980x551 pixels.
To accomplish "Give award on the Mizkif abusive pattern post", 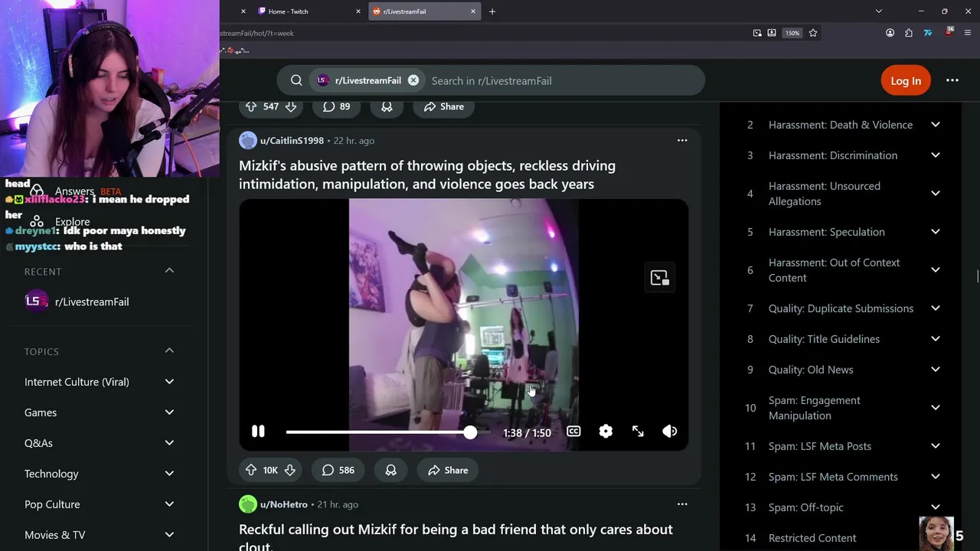I will pyautogui.click(x=390, y=470).
